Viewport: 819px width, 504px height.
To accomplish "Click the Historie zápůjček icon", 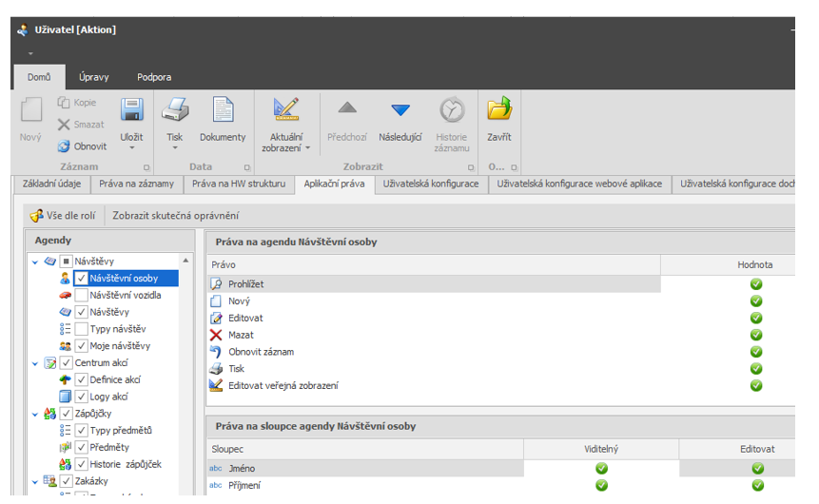I will [x=65, y=464].
